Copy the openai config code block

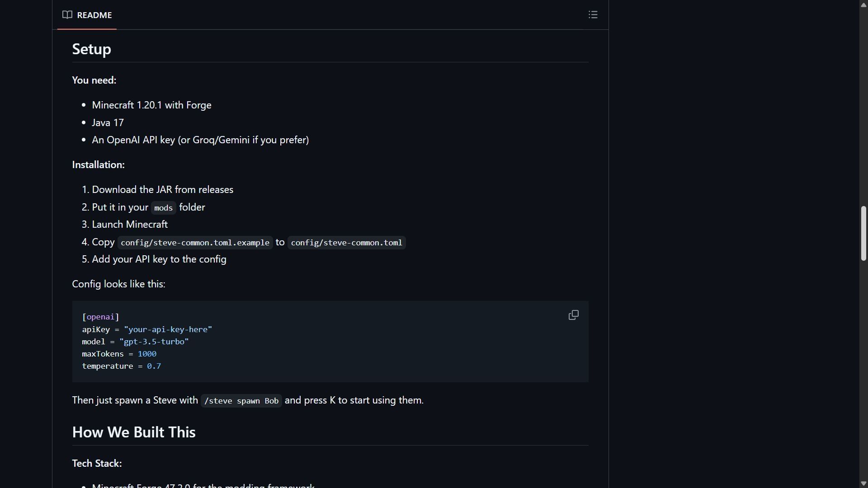point(573,314)
